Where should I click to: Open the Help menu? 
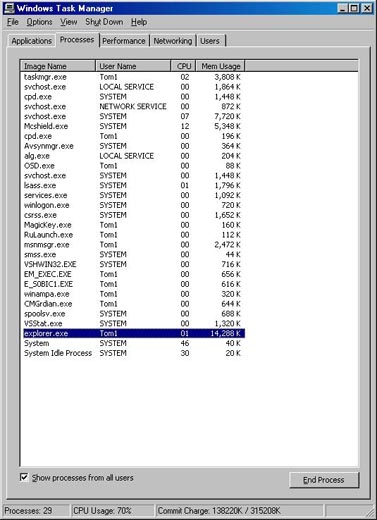[139, 22]
